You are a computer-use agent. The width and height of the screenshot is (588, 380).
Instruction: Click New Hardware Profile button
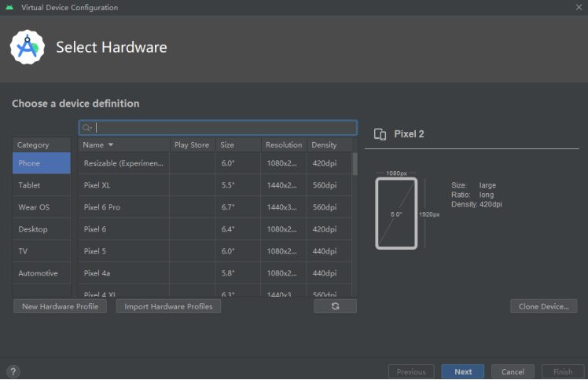60,306
